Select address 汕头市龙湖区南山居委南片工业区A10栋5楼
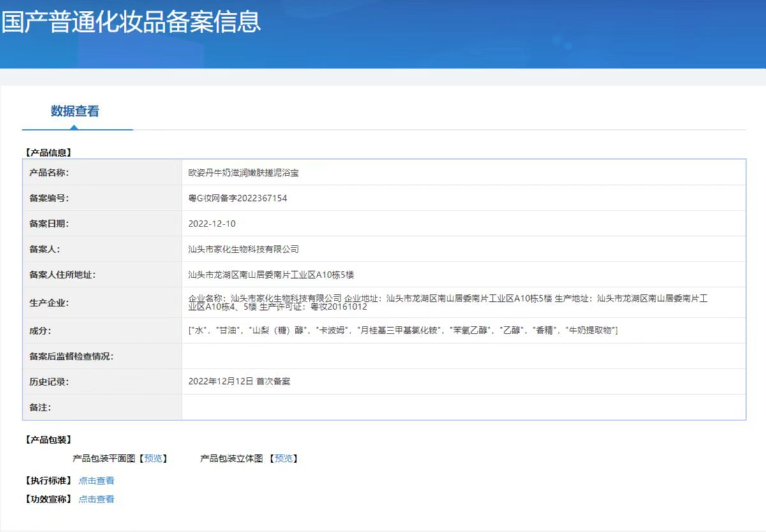The height and width of the screenshot is (532, 766). [271, 275]
